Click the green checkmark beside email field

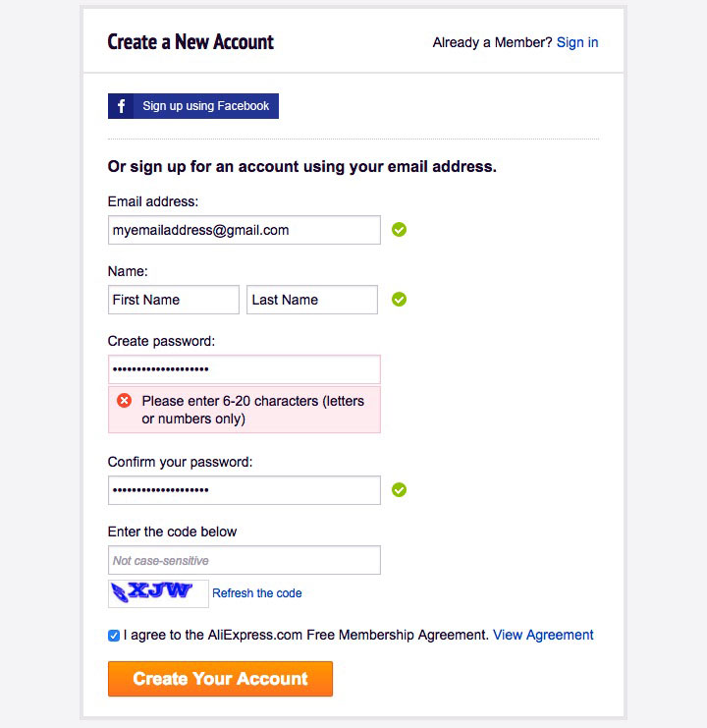[399, 230]
